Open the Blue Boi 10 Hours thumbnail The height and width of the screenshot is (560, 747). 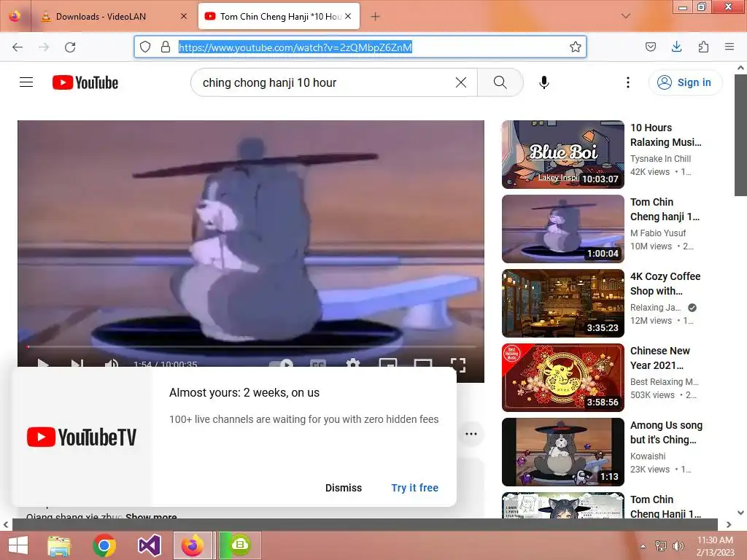562,155
